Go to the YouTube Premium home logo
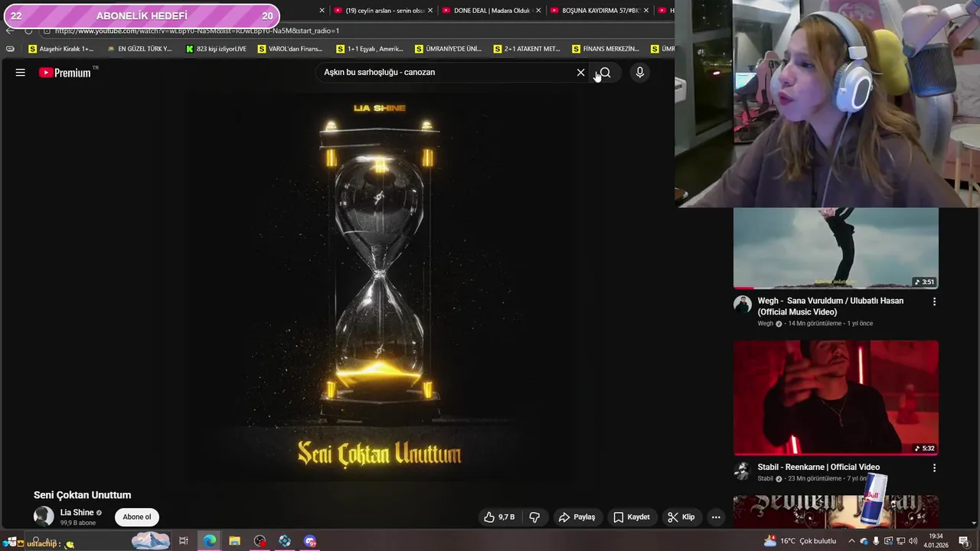The width and height of the screenshot is (980, 551). click(65, 73)
